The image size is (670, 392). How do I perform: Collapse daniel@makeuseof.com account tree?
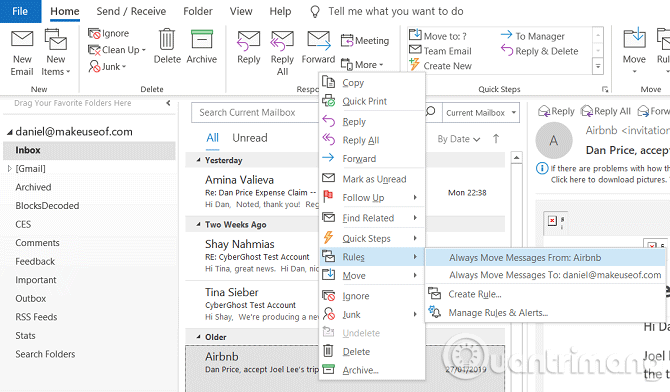click(x=9, y=132)
